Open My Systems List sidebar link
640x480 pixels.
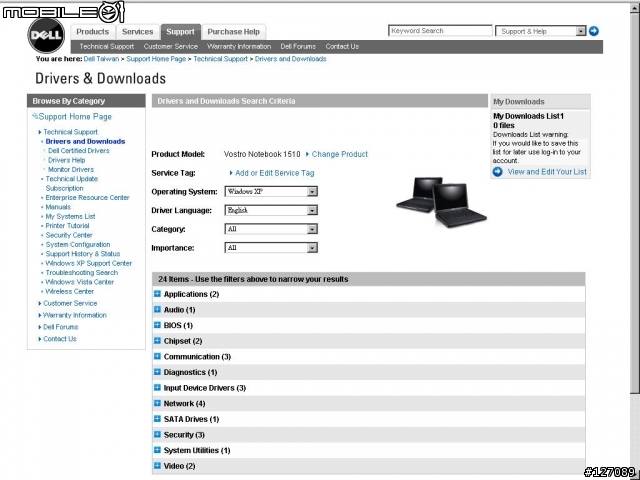click(70, 216)
